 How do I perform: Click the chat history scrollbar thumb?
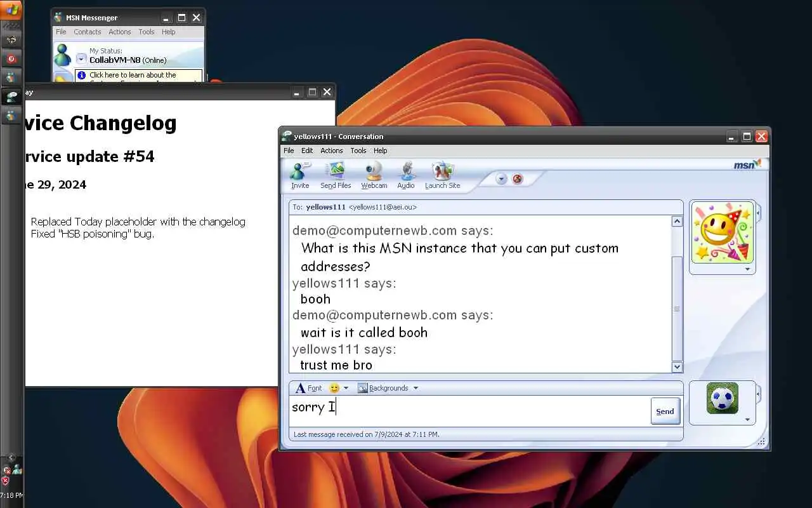point(677,309)
